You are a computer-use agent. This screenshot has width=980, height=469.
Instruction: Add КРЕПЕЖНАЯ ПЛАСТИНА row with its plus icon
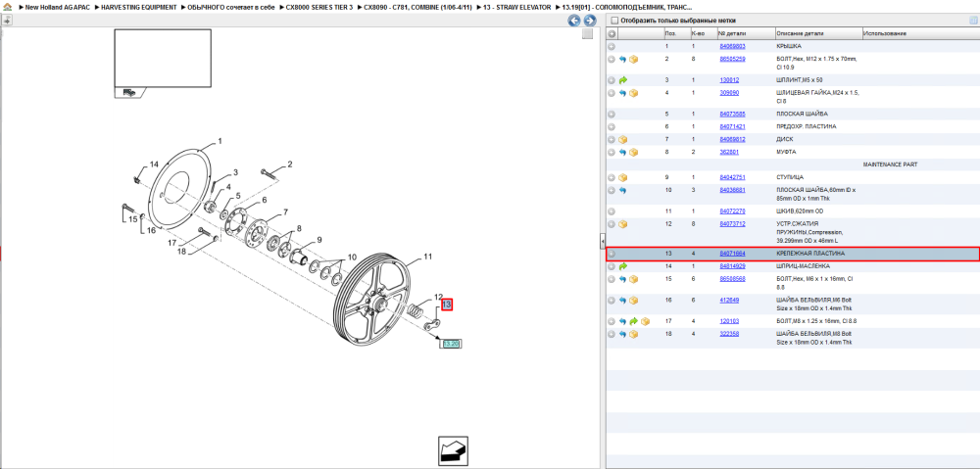[612, 254]
